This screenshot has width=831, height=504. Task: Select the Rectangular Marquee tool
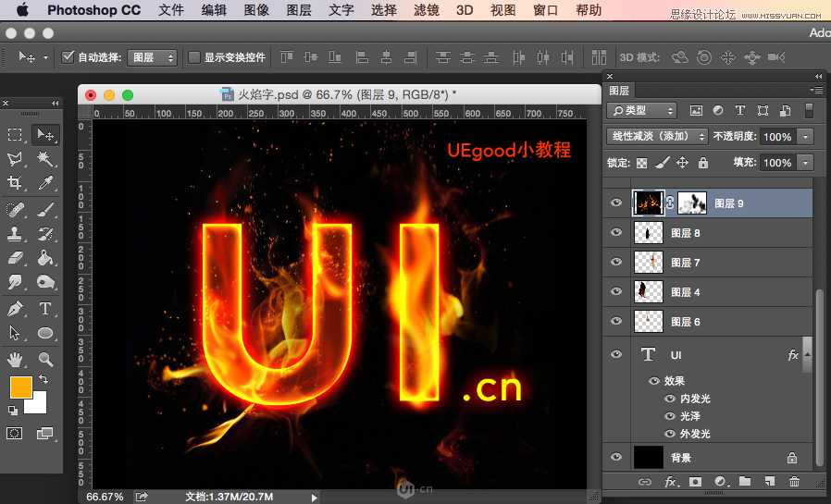[x=16, y=135]
